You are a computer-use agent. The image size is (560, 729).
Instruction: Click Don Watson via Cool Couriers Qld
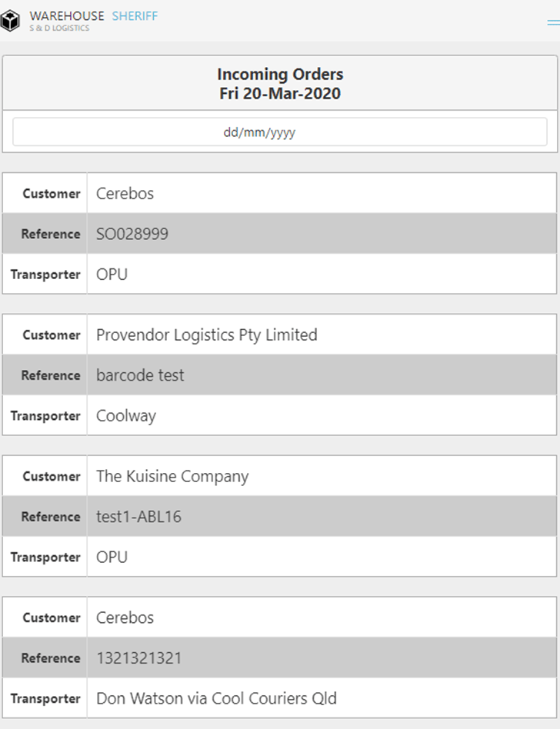pyautogui.click(x=216, y=698)
